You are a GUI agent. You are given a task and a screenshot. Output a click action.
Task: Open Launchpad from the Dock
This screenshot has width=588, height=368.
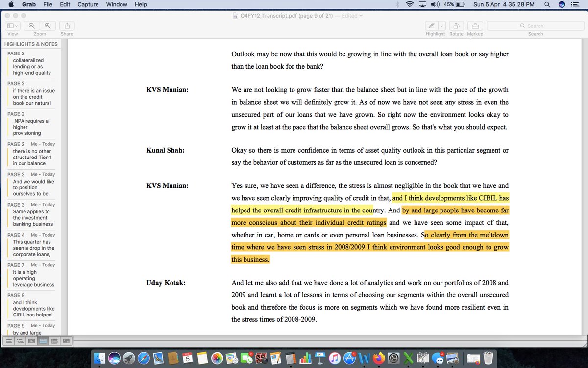pos(129,358)
